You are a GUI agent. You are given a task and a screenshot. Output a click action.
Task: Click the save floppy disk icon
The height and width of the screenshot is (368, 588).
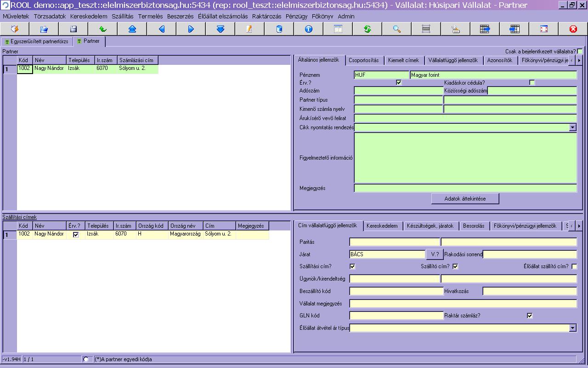[x=73, y=29]
